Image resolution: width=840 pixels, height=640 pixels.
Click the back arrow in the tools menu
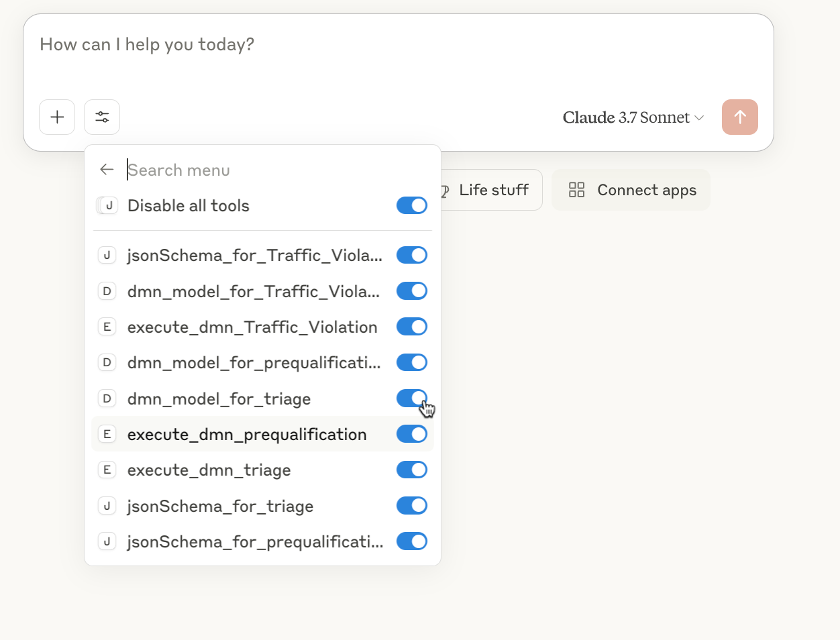pos(107,170)
